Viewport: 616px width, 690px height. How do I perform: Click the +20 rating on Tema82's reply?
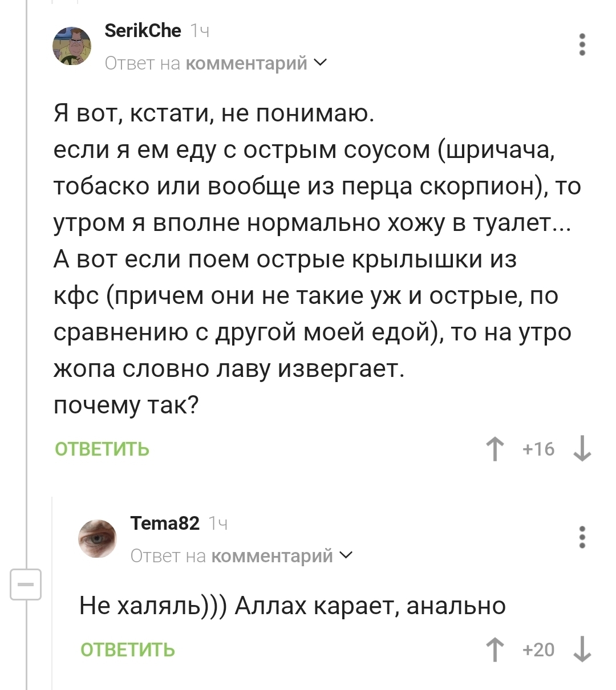point(538,650)
